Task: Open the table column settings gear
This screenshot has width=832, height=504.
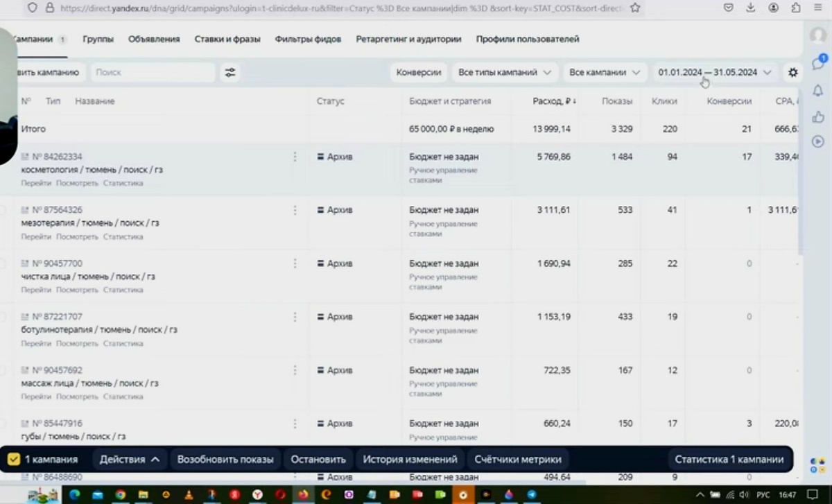Action: [793, 72]
